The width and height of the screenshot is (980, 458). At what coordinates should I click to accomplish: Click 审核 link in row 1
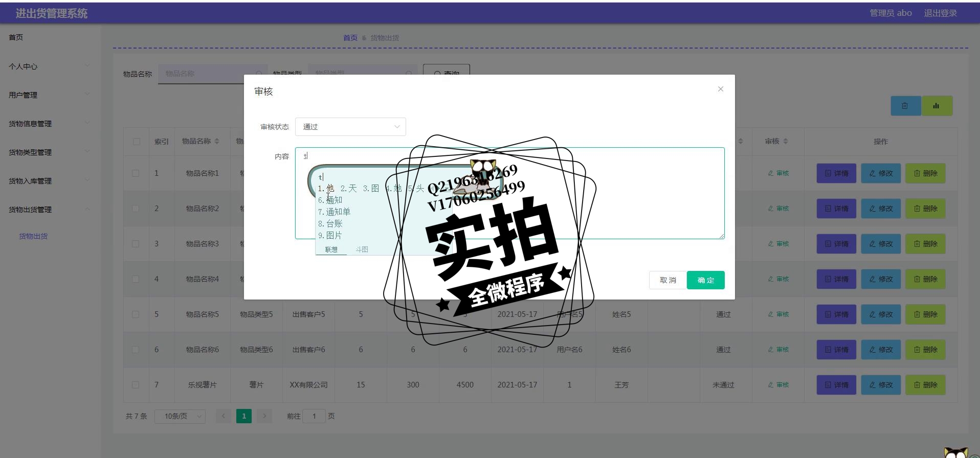point(778,173)
